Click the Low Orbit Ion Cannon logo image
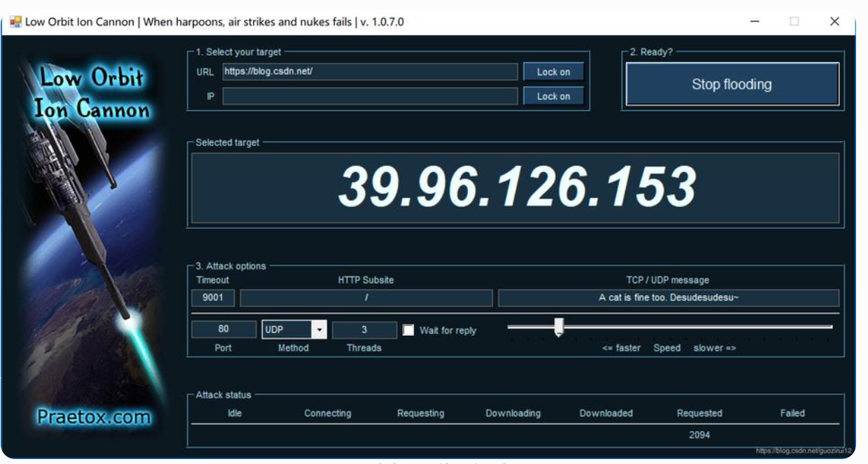 pyautogui.click(x=92, y=92)
